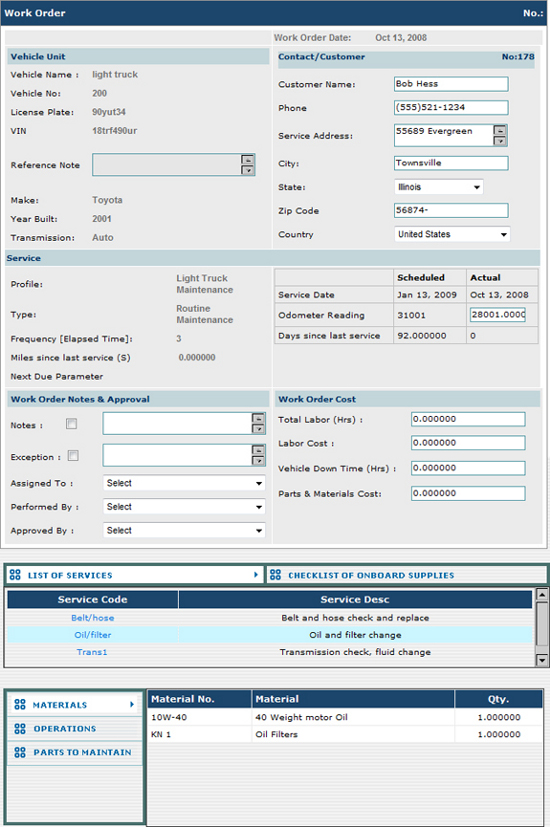Click the Operations tab grid icon
Viewport: 550px width, 827px height.
point(20,728)
